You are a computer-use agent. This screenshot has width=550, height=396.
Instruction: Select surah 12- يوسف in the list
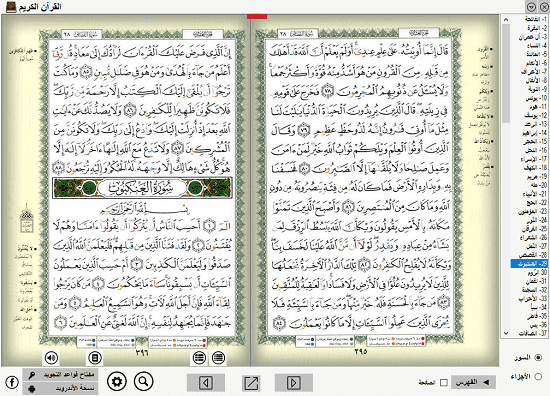pyautogui.click(x=536, y=115)
